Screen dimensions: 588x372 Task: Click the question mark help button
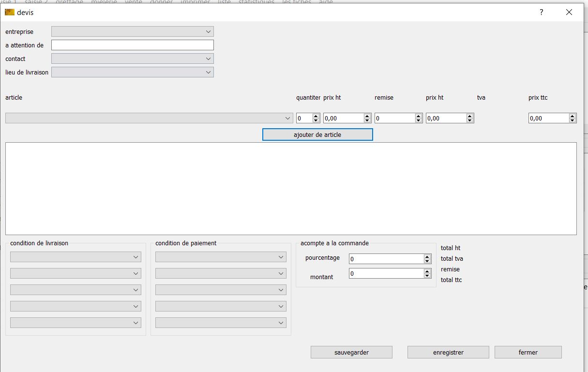[x=542, y=13]
